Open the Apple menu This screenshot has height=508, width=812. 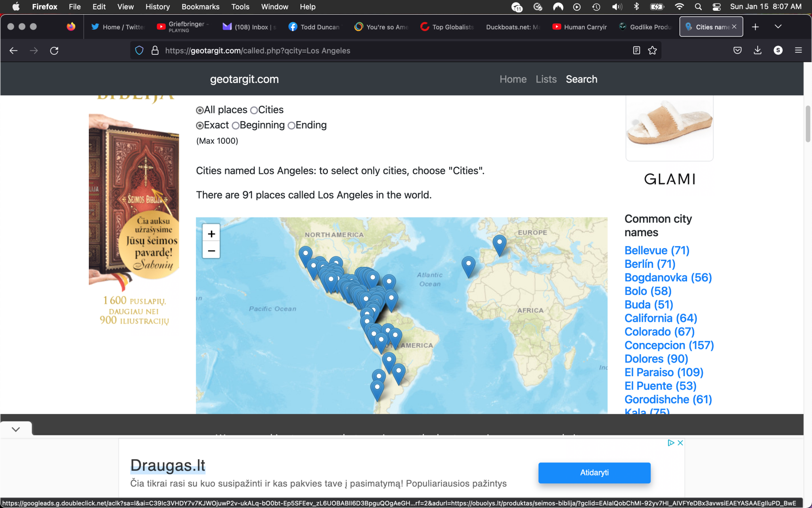click(x=16, y=7)
